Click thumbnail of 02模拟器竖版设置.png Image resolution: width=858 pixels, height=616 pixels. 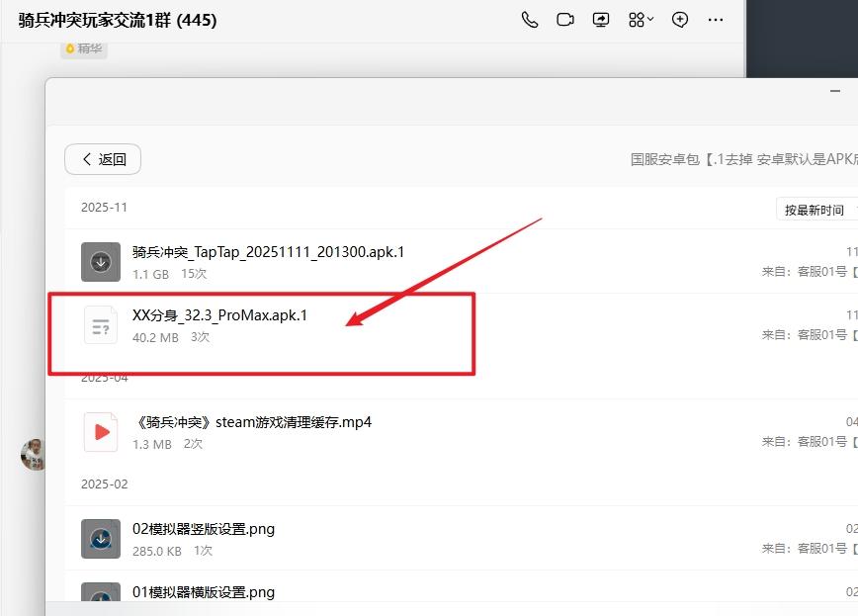point(101,539)
